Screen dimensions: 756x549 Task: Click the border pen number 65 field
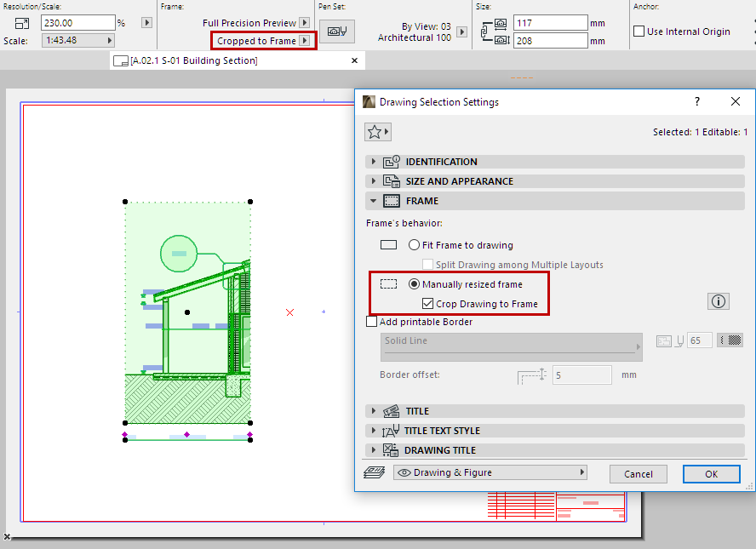[x=699, y=340]
